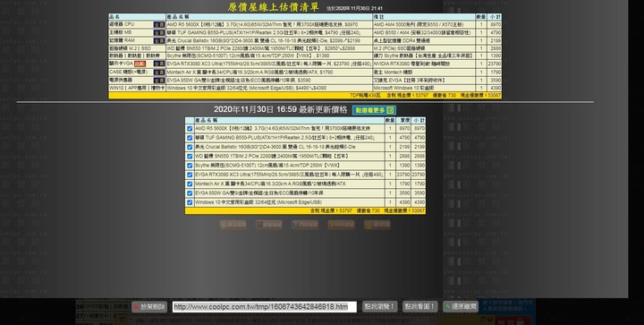Viewport: 644px width, 325px height.
Task: Click the icon at the end of 點選看更多
Action: coord(391,110)
